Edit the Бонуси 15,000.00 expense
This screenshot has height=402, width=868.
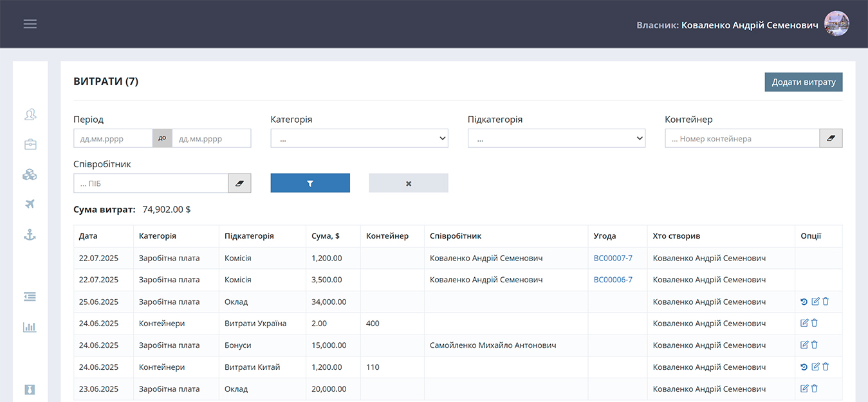click(x=804, y=345)
